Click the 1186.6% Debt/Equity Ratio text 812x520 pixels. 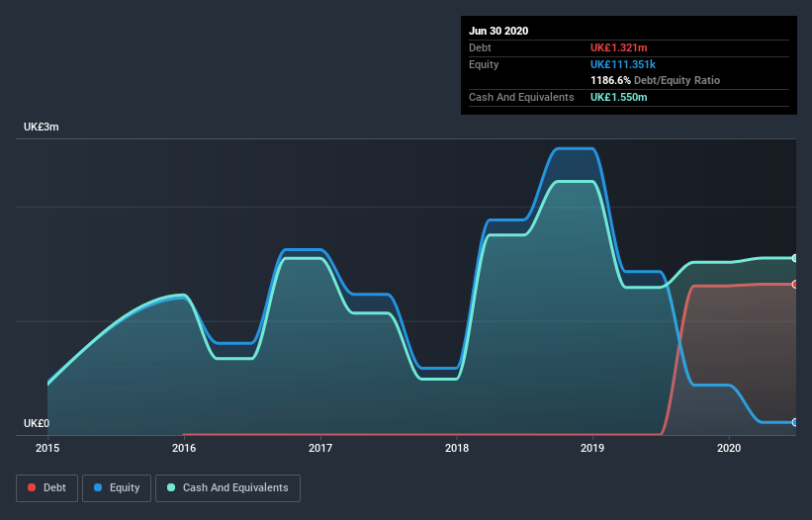[x=655, y=80]
